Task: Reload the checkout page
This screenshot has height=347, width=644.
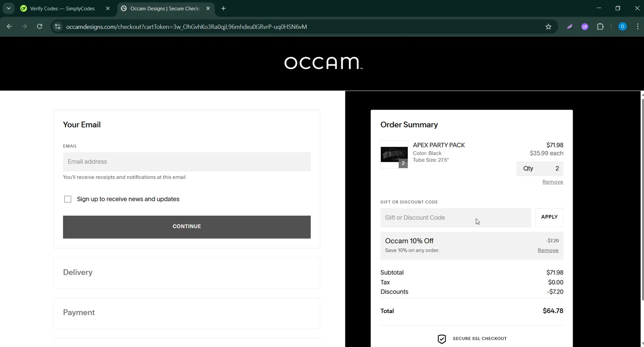Action: (x=39, y=27)
